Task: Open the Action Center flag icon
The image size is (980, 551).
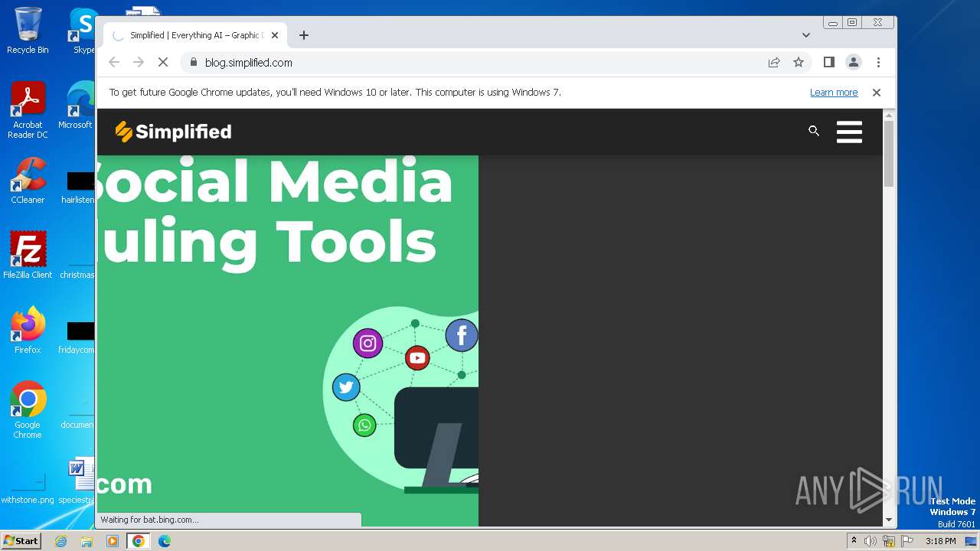Action: click(907, 541)
